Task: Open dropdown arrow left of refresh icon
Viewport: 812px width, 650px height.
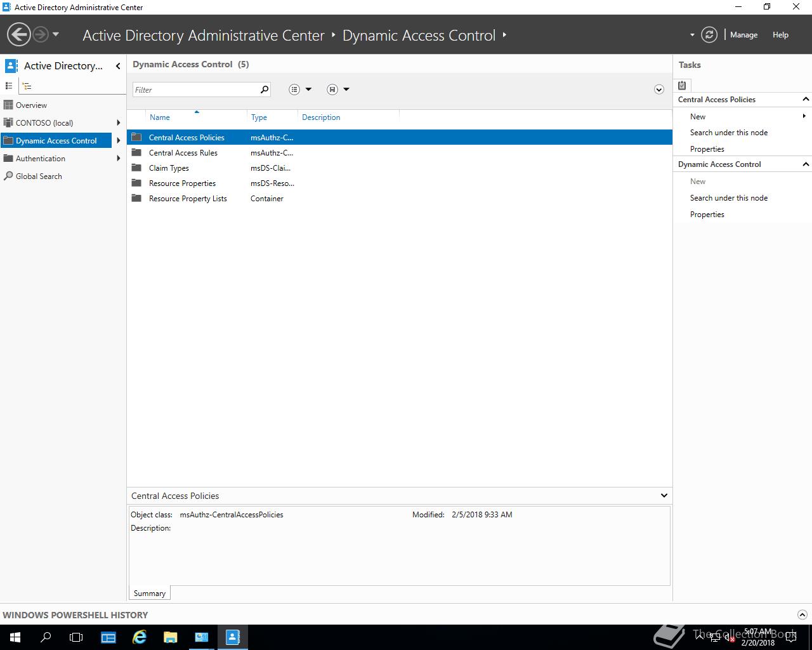Action: (x=692, y=35)
